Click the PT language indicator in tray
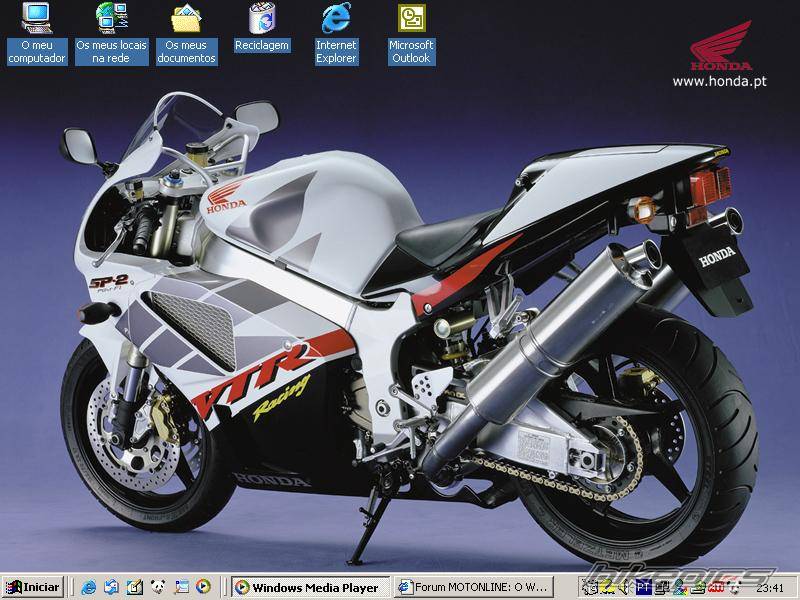Viewport: 800px width, 600px height. click(x=644, y=588)
